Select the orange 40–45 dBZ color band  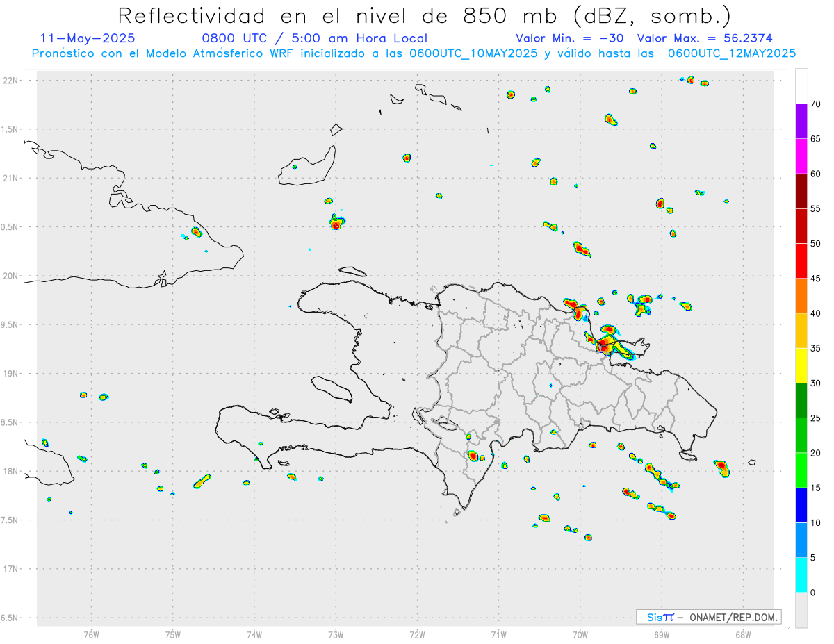point(801,296)
